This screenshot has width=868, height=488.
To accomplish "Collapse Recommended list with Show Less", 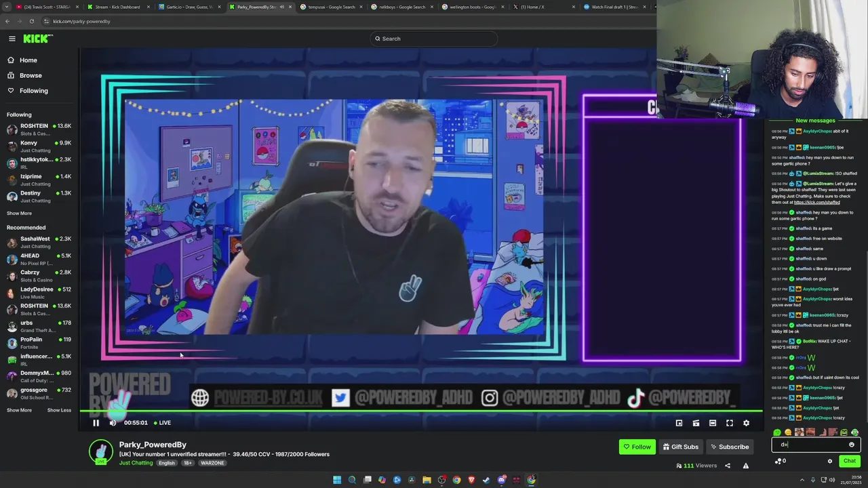I will 59,410.
